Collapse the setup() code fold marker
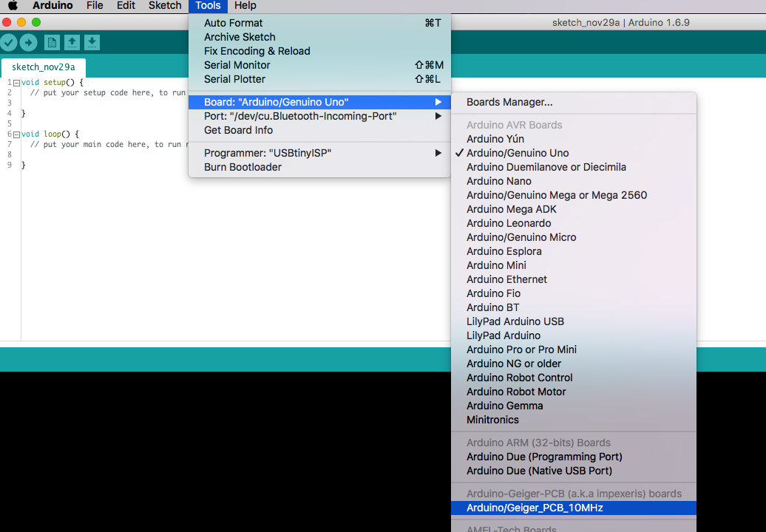This screenshot has width=766, height=532. 16,83
